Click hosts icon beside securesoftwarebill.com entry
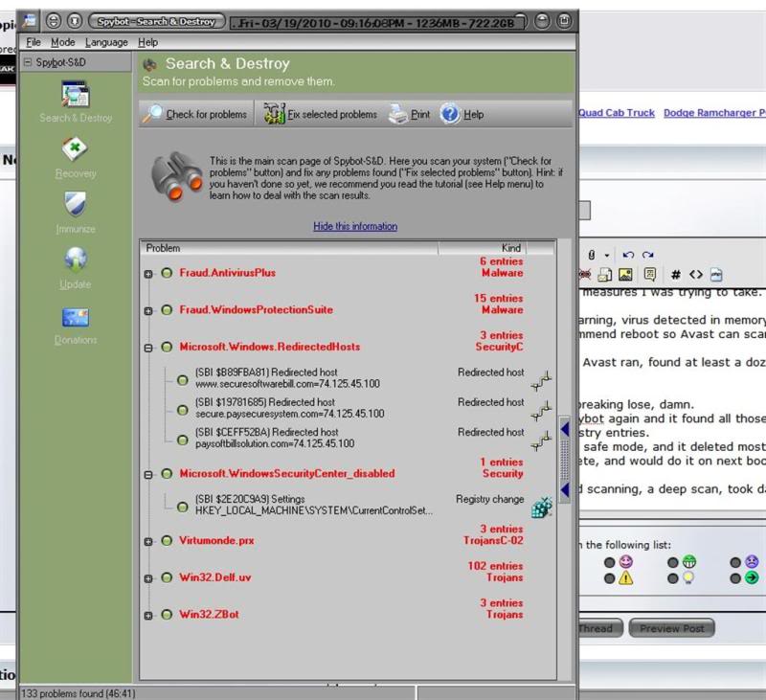Viewport: 766px width, 700px height. point(541,380)
